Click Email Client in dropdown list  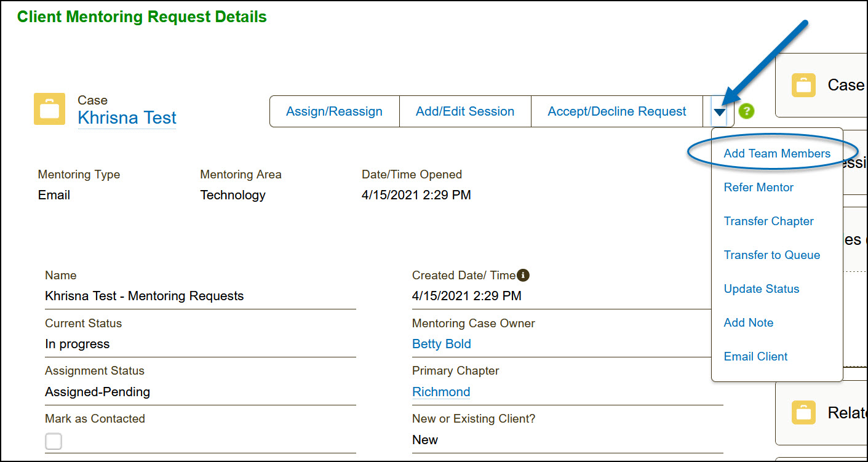[x=755, y=357]
